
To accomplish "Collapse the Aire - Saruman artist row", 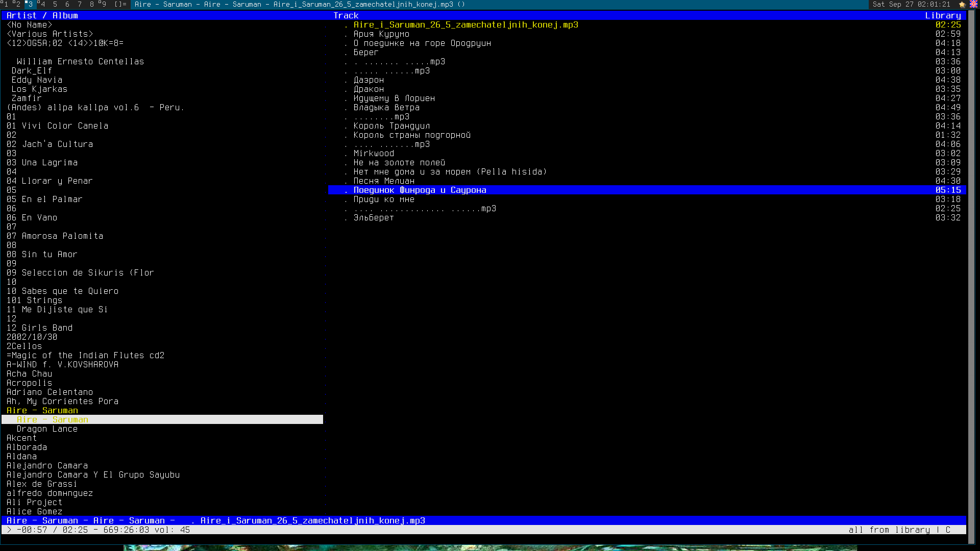I will pyautogui.click(x=42, y=411).
